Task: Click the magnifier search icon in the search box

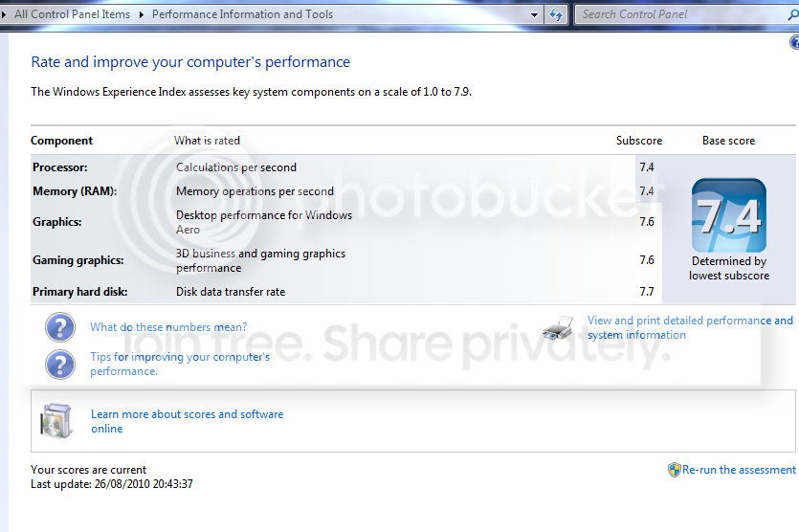Action: tap(793, 14)
